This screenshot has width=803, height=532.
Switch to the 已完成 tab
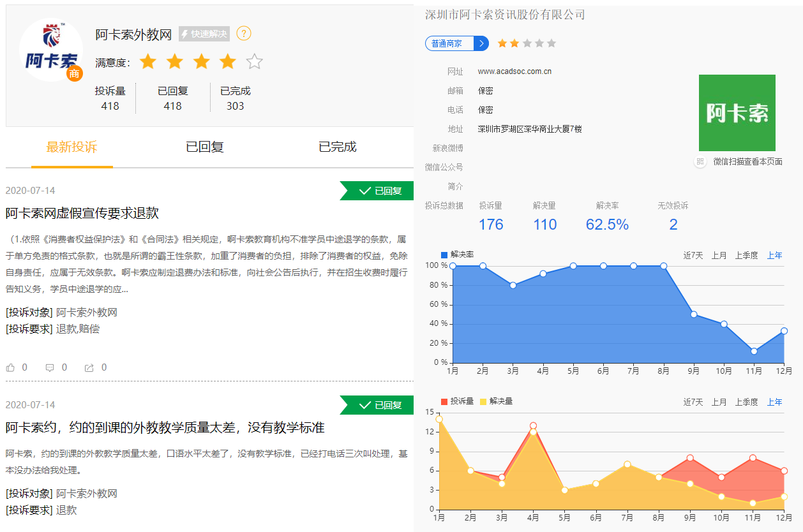(x=338, y=147)
